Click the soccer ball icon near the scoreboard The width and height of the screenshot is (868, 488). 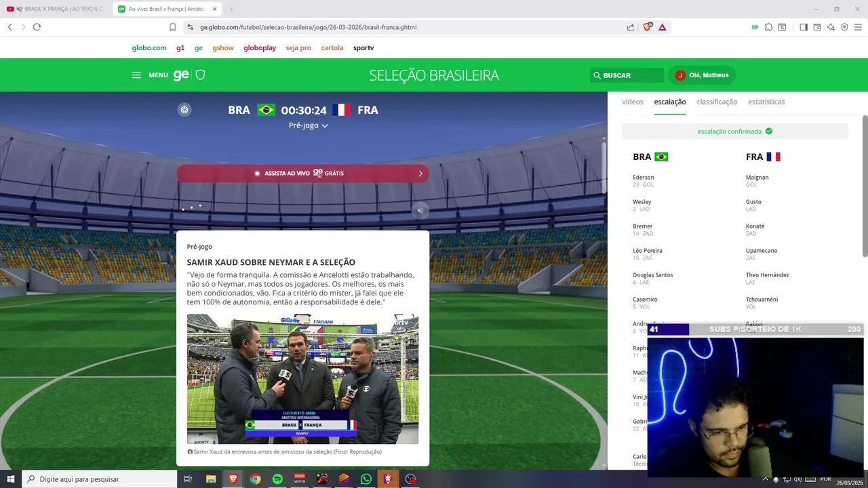pos(184,110)
